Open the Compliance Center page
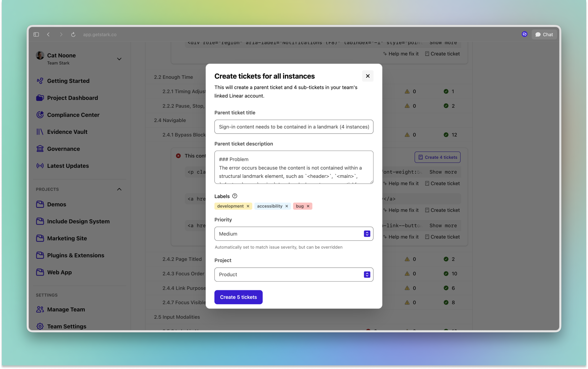The width and height of the screenshot is (588, 369). pyautogui.click(x=73, y=115)
